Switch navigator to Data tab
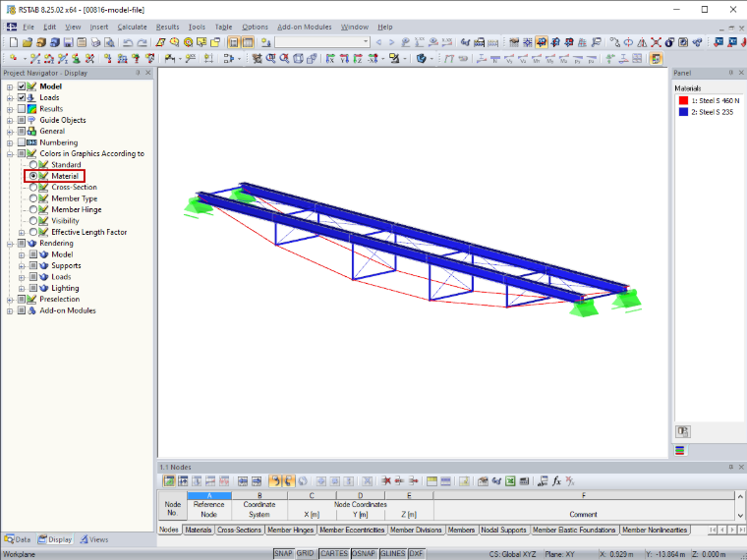This screenshot has height=560, width=747. coord(17,539)
